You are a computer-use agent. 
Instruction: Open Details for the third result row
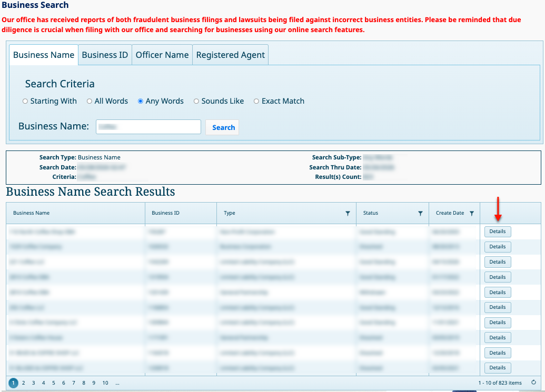pos(498,262)
